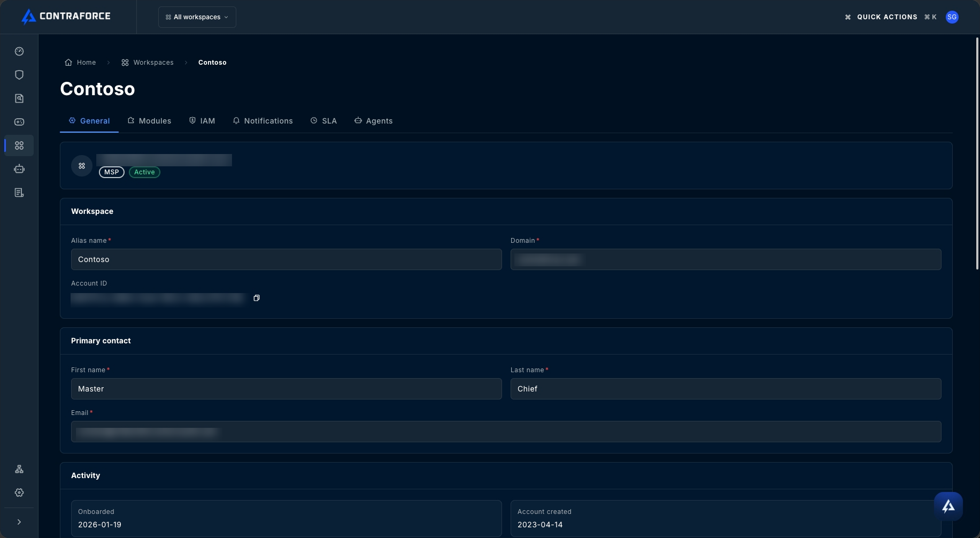Image resolution: width=980 pixels, height=538 pixels.
Task: Open the All workspaces dropdown
Action: coord(197,17)
